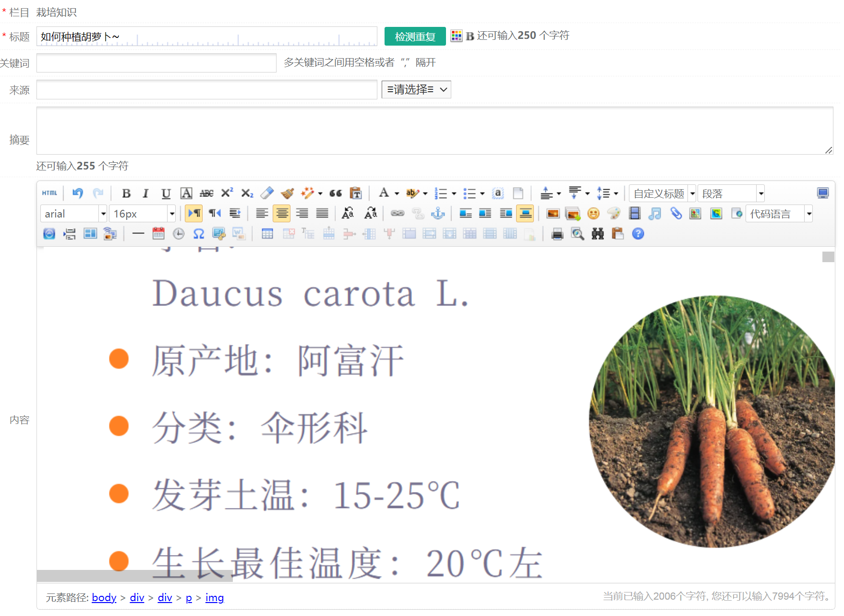Viewport: 844px width, 616px height.
Task: Insert a table
Action: point(267,234)
